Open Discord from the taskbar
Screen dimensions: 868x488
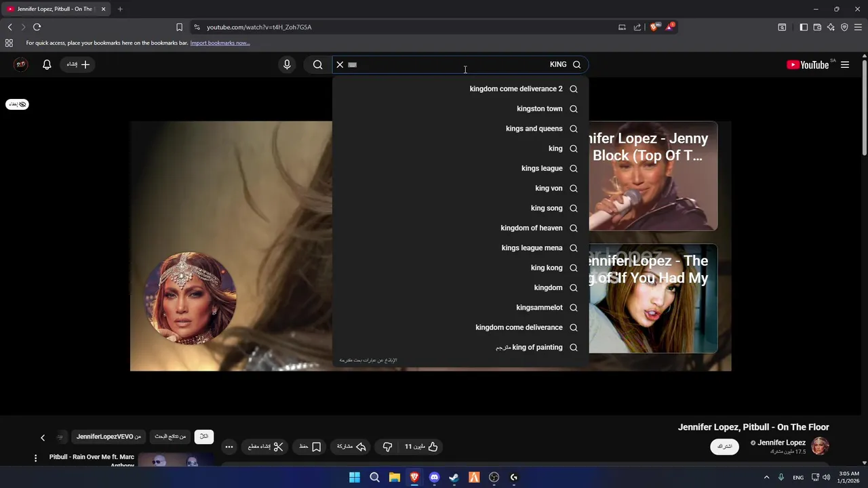click(434, 477)
